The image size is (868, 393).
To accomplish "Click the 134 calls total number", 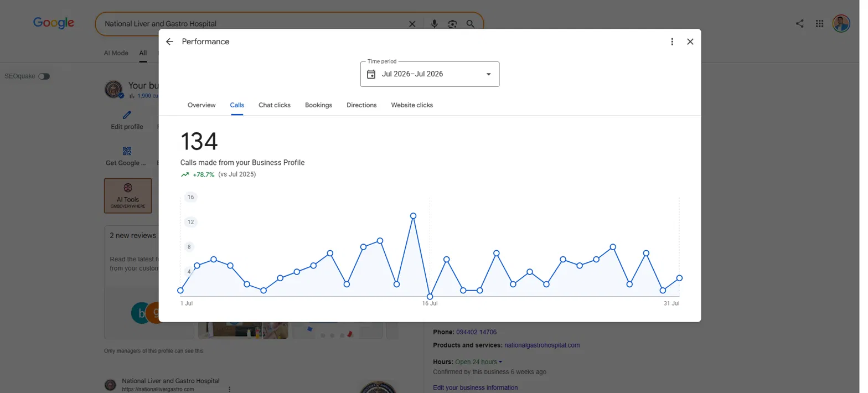I will [x=199, y=142].
